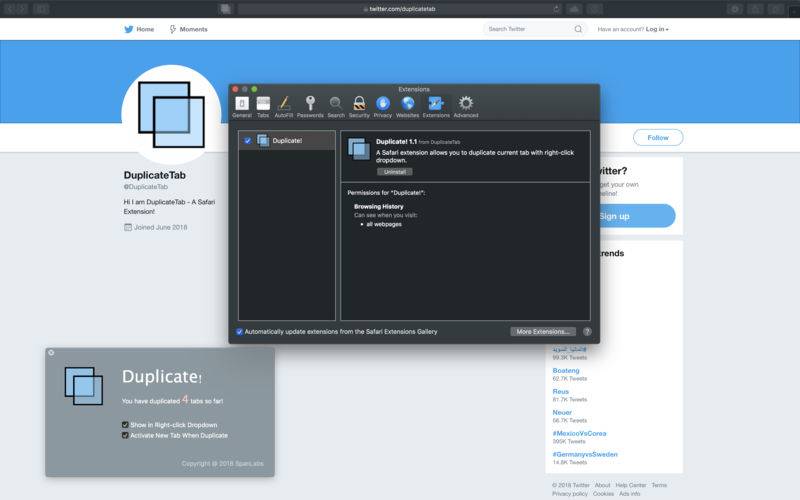Click the @DuplicateTab handle
The image size is (800, 500).
click(x=146, y=187)
